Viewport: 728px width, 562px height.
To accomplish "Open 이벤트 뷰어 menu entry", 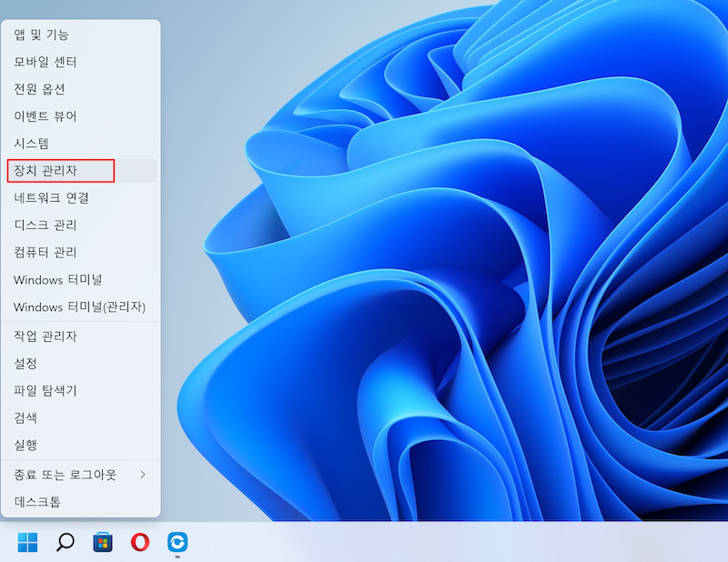I will click(81, 116).
